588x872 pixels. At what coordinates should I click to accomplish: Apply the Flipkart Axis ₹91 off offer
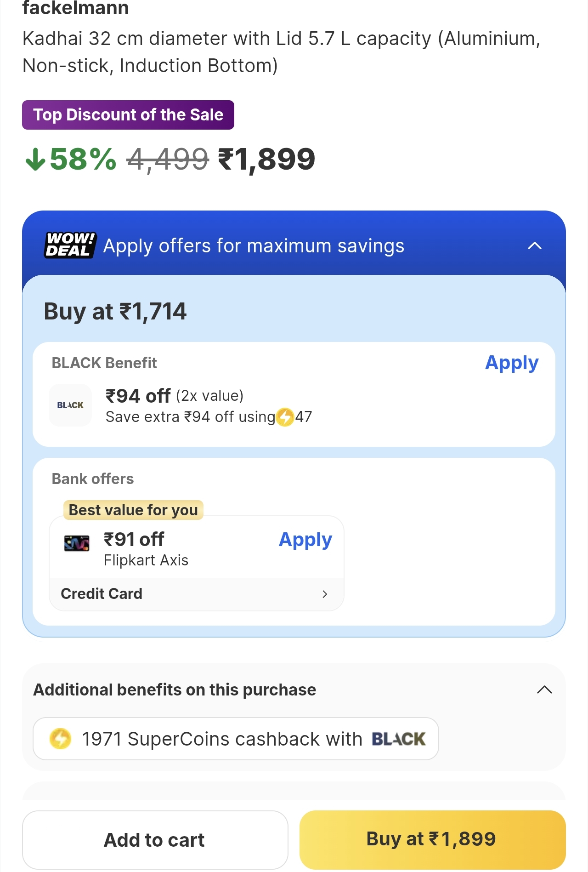(x=305, y=540)
